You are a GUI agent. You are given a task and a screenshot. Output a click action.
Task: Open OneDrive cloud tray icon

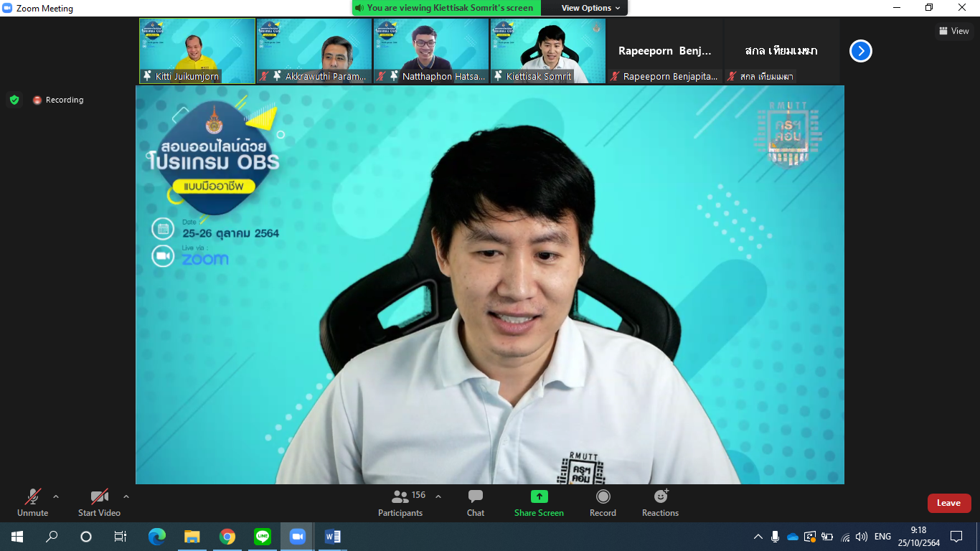tap(793, 537)
